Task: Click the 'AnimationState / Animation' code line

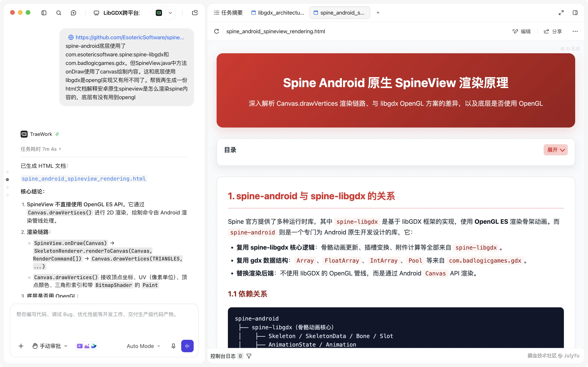Action: (x=312, y=344)
